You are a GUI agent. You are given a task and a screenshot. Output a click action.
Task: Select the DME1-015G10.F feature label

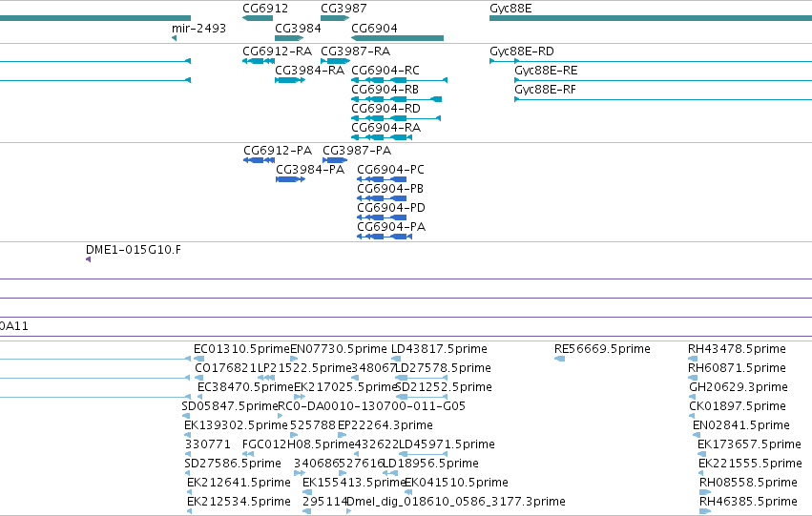(134, 250)
